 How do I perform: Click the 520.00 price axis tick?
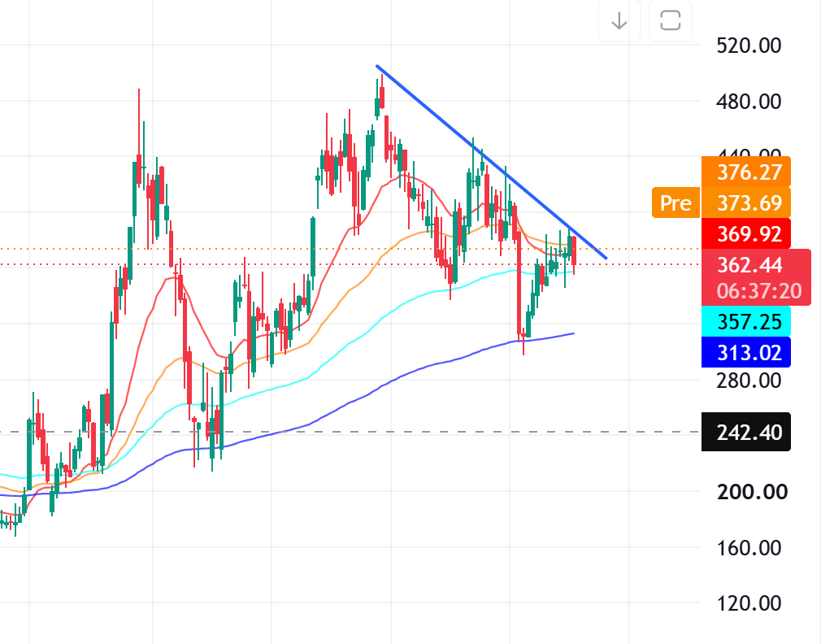(x=749, y=46)
